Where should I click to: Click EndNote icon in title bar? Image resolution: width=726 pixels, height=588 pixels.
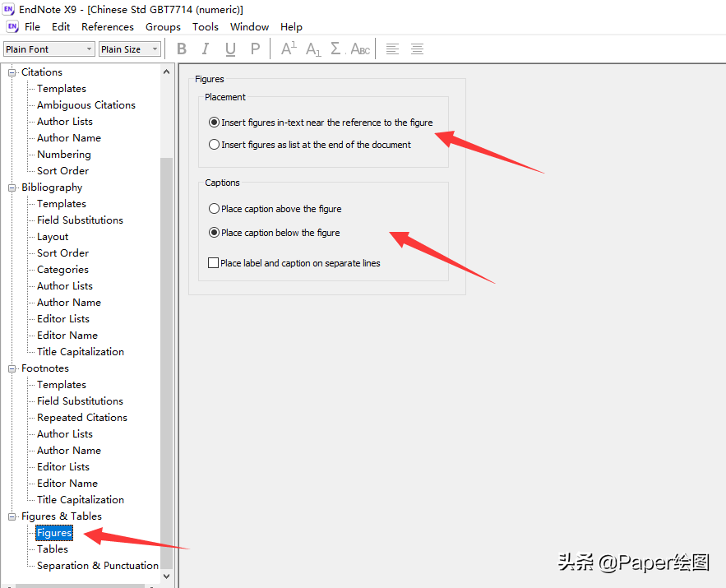[x=8, y=9]
